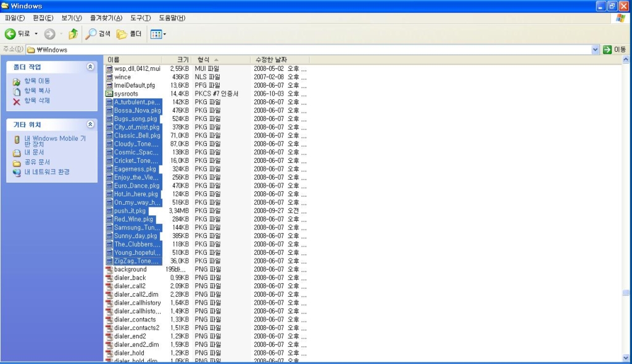Sort by the Name (이름) column header
The height and width of the screenshot is (364, 632).
[x=133, y=60]
